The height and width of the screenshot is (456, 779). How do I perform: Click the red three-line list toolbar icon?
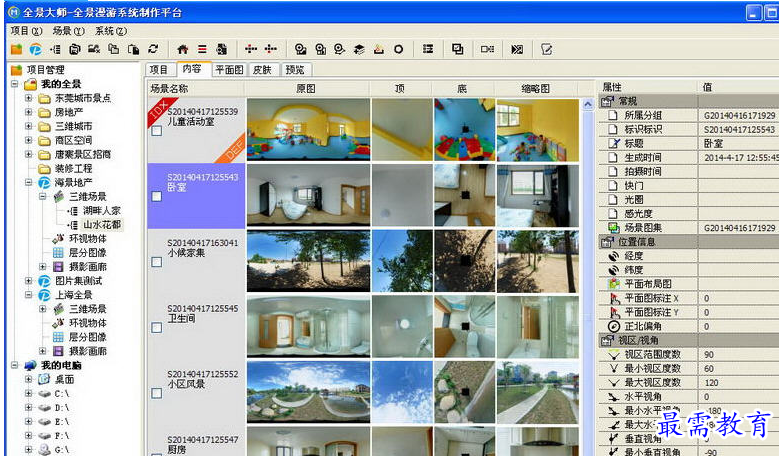pyautogui.click(x=202, y=49)
